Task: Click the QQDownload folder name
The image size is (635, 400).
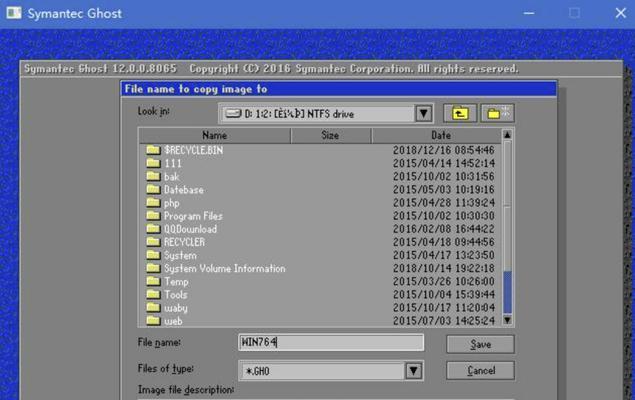Action: point(190,229)
